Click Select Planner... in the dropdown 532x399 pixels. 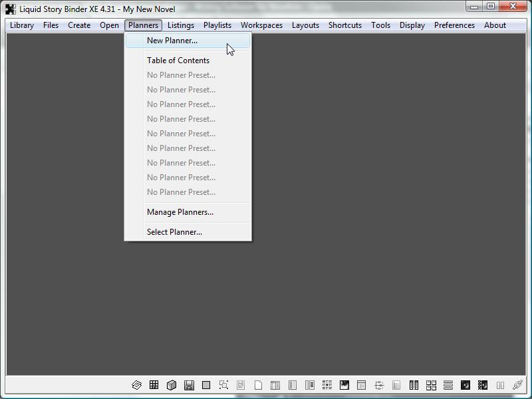(174, 232)
